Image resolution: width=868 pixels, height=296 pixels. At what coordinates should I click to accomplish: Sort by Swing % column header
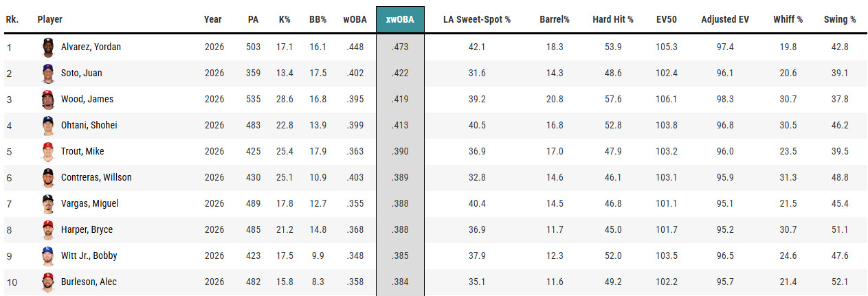840,19
